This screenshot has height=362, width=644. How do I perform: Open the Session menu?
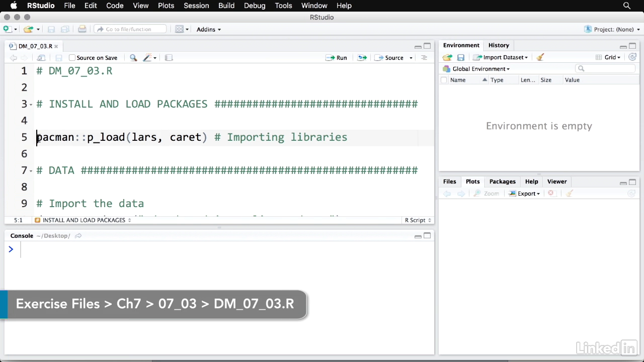pyautogui.click(x=196, y=6)
